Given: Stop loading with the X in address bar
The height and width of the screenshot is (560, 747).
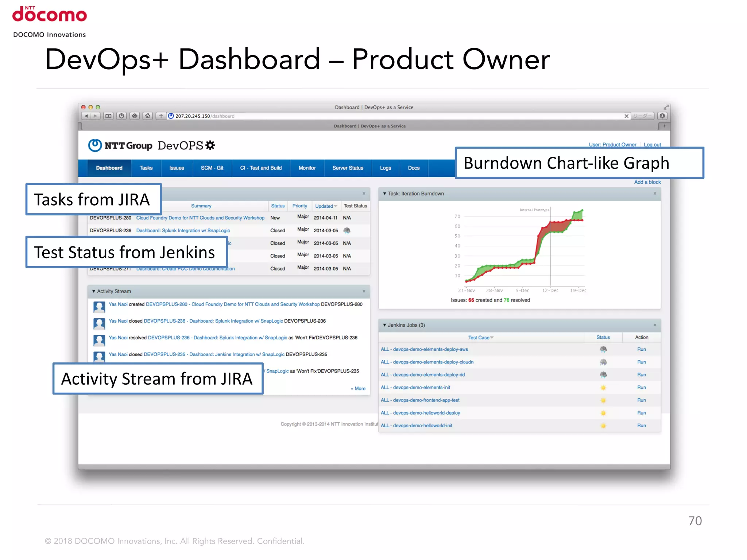Looking at the screenshot, I should pyautogui.click(x=626, y=116).
